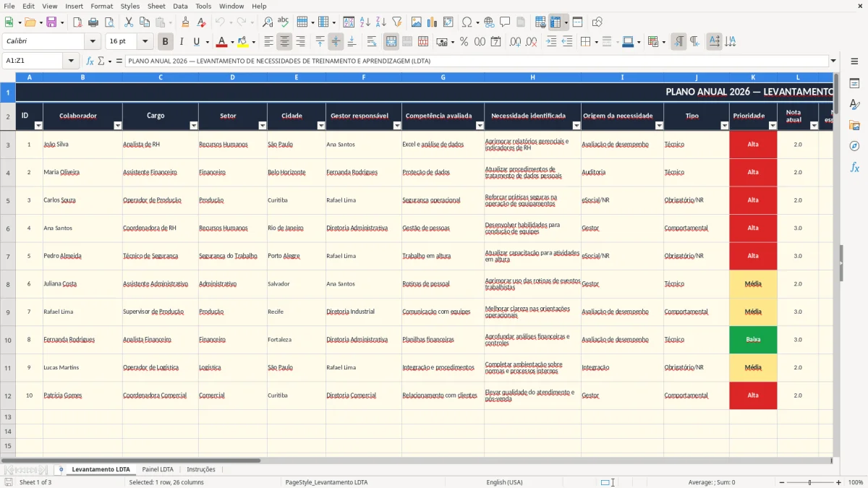This screenshot has height=488, width=868.
Task: Click the Increase Indent icon
Action: pyautogui.click(x=551, y=42)
